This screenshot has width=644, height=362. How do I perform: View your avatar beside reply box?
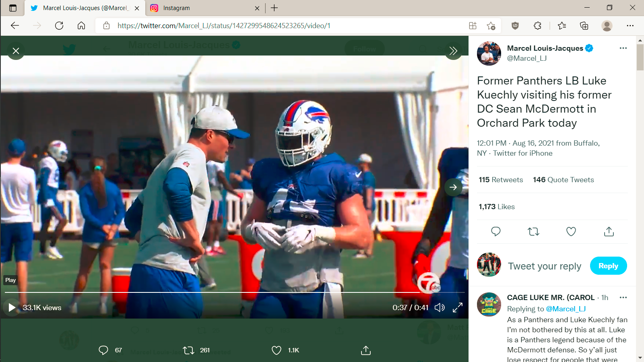tap(489, 265)
